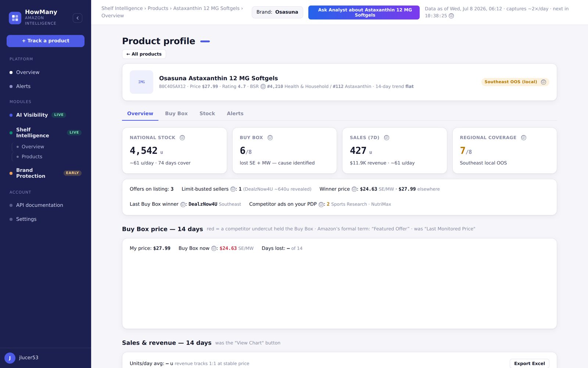Click the Regional Coverage info icon
Image resolution: width=588 pixels, height=368 pixels.
[x=524, y=138]
